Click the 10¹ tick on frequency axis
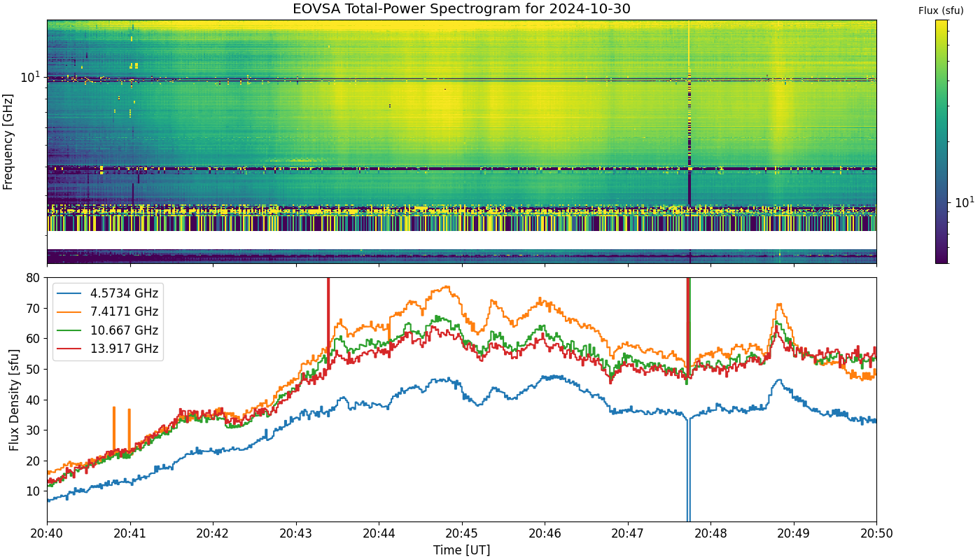980x560 pixels. (31, 76)
